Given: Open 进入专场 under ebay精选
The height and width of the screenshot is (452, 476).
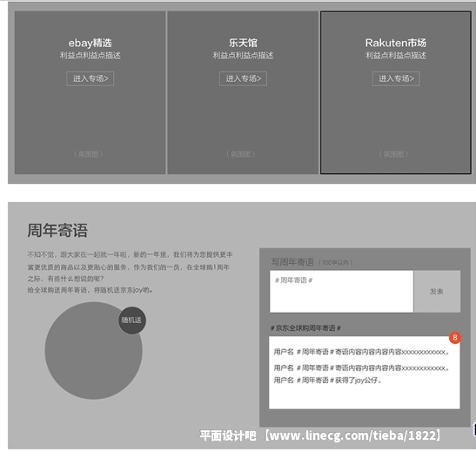Looking at the screenshot, I should point(91,78).
